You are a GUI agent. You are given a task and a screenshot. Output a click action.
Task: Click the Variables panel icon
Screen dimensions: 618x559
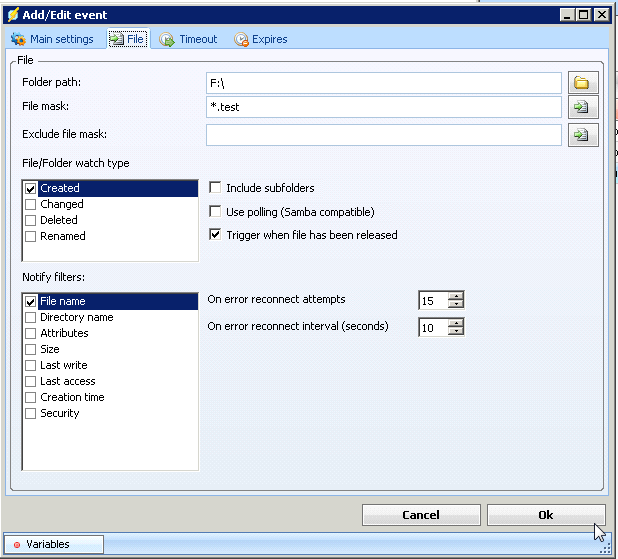[17, 544]
